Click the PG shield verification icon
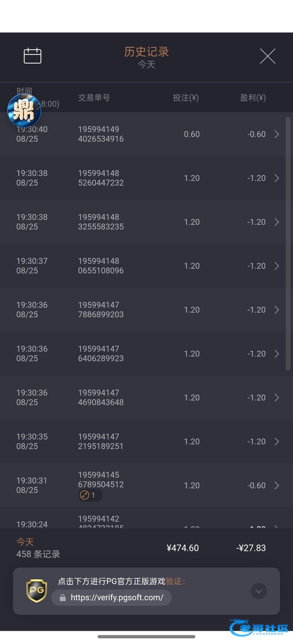293x644 pixels. click(37, 591)
